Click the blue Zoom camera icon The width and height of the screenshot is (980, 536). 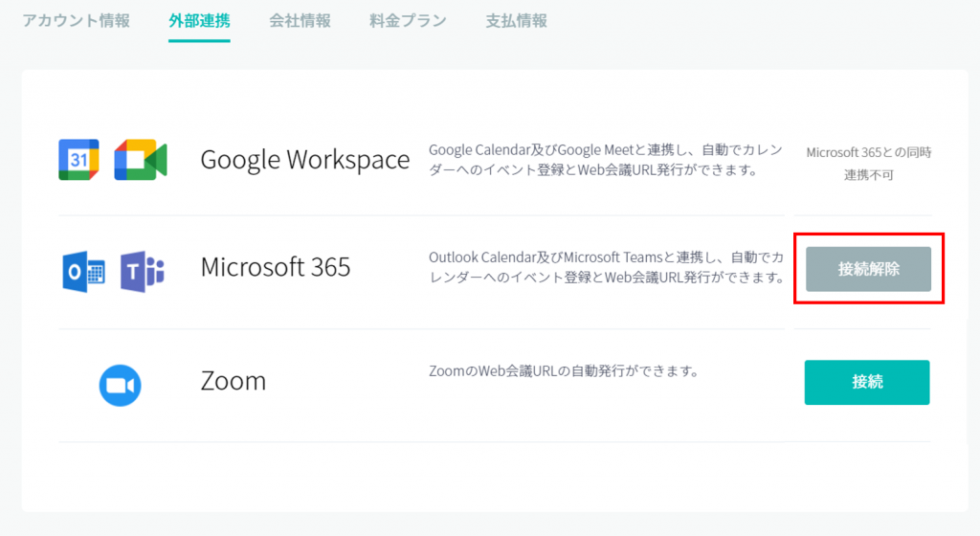[120, 385]
